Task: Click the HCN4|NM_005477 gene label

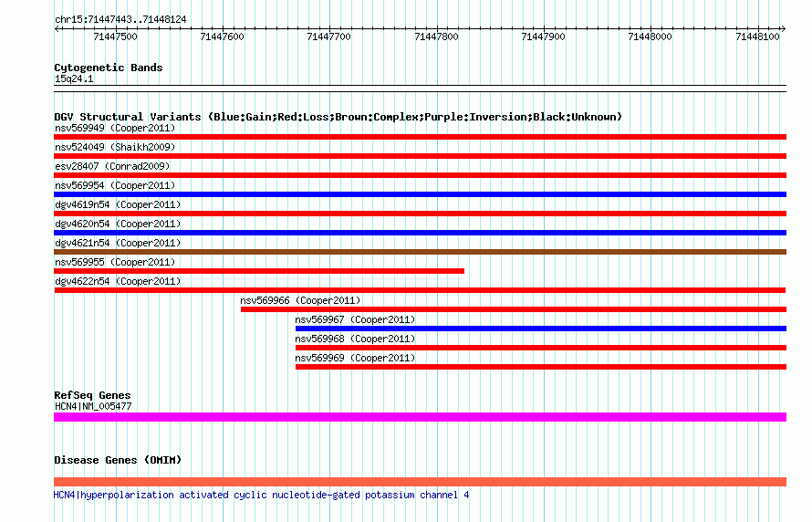Action: click(x=93, y=406)
